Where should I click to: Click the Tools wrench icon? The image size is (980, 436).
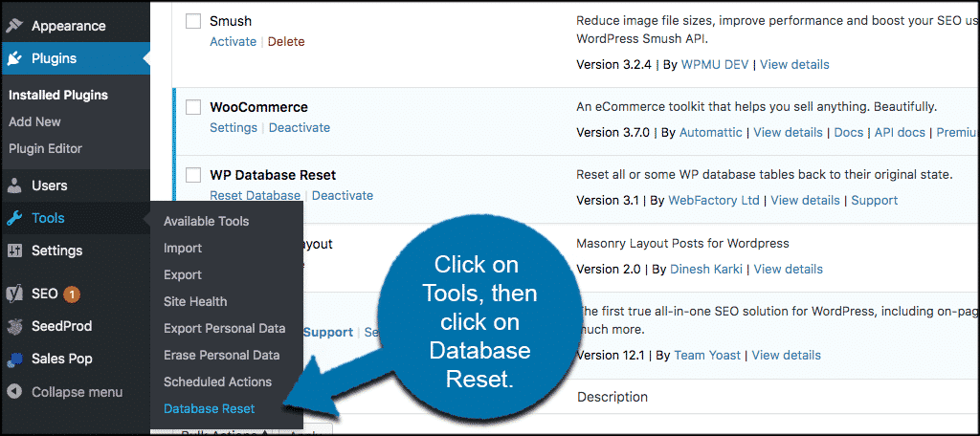point(14,218)
